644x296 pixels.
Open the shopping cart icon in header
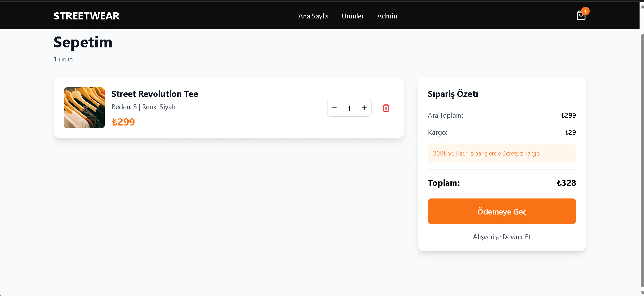click(x=581, y=15)
